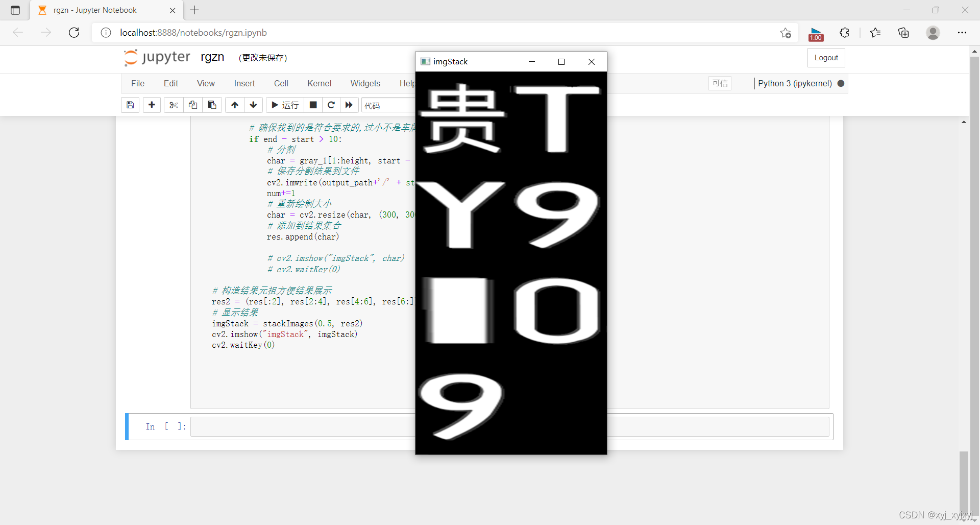The image size is (980, 525).
Task: Click the Jupyter logo
Action: [157, 57]
